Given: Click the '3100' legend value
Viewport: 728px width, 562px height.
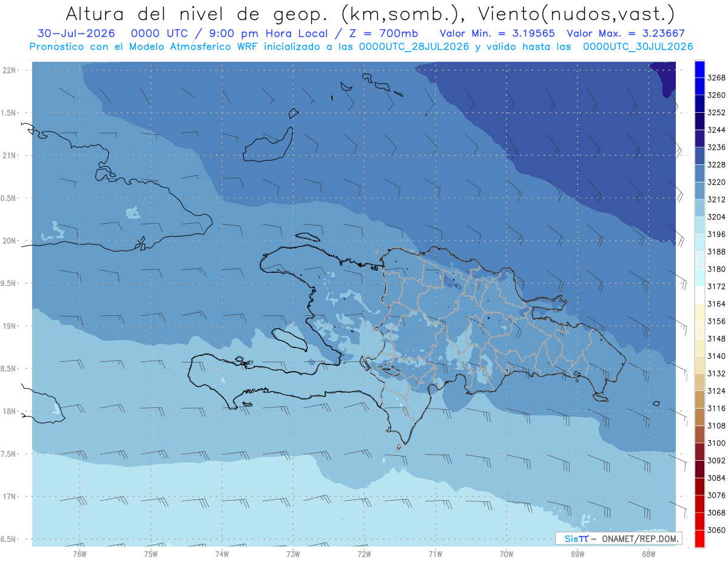Looking at the screenshot, I should [x=716, y=443].
